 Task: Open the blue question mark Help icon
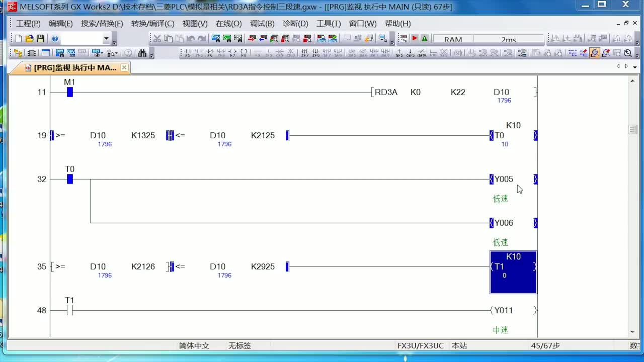[x=55, y=39]
